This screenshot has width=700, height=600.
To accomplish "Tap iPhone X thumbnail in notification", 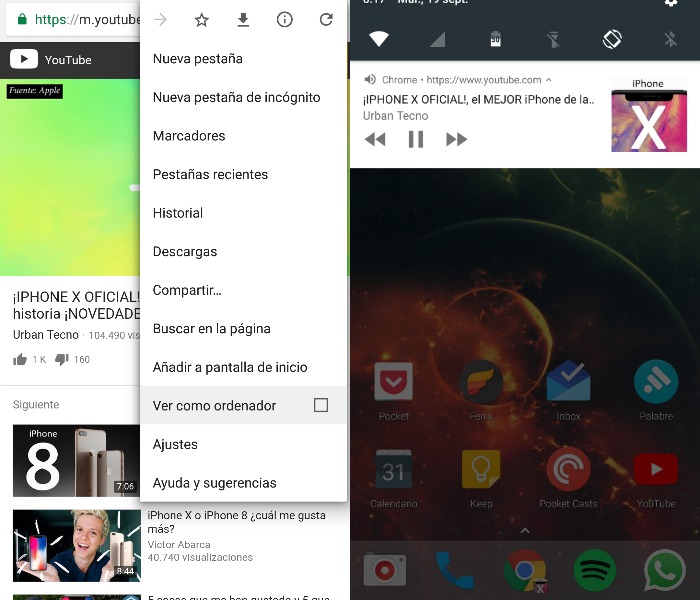I will 649,115.
